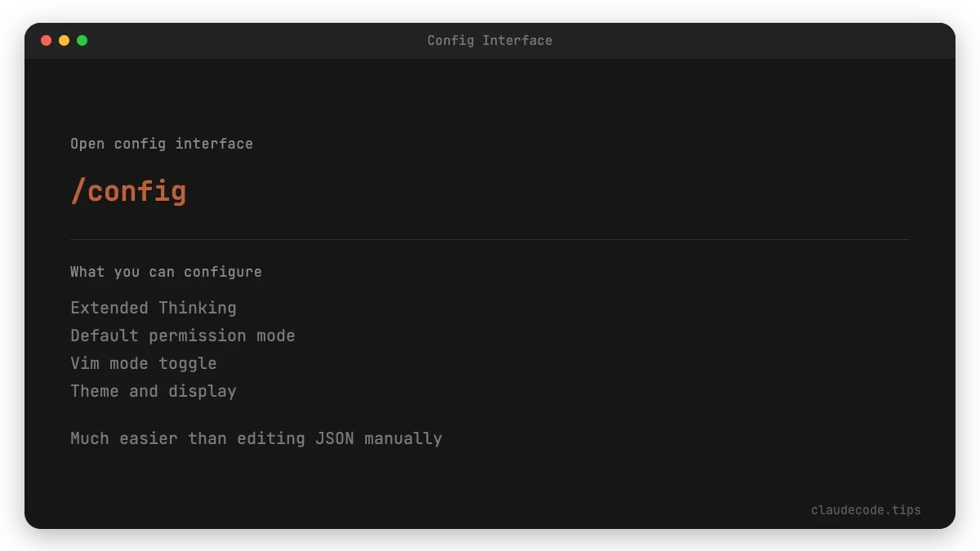Click the 'Open config interface' label
The height and width of the screenshot is (551, 980).
162,143
